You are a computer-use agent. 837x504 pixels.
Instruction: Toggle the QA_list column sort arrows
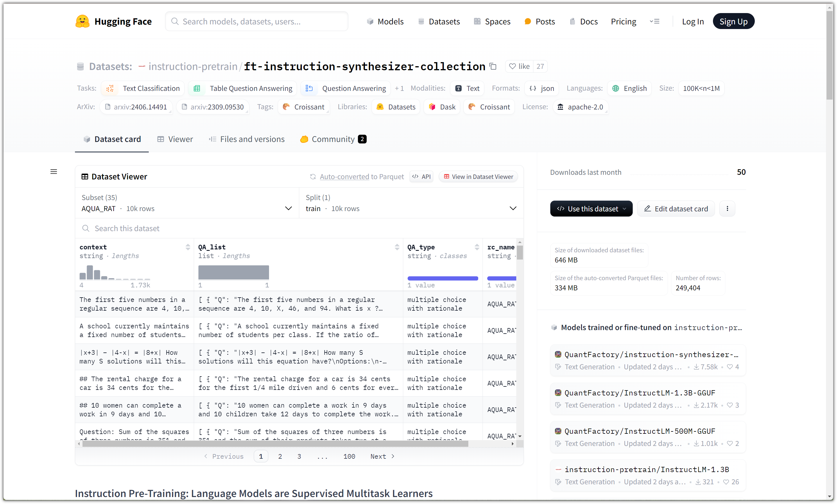[397, 247]
